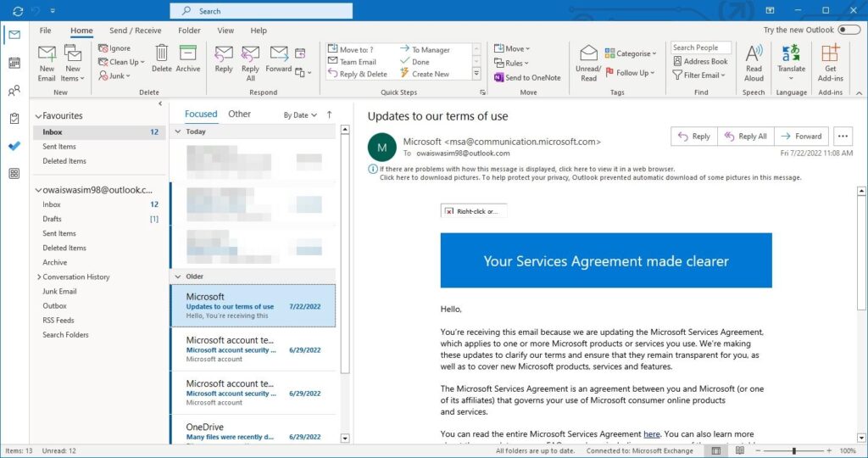Viewport: 868px width, 458px height.
Task: Click the 'here' link in email body
Action: (651, 434)
